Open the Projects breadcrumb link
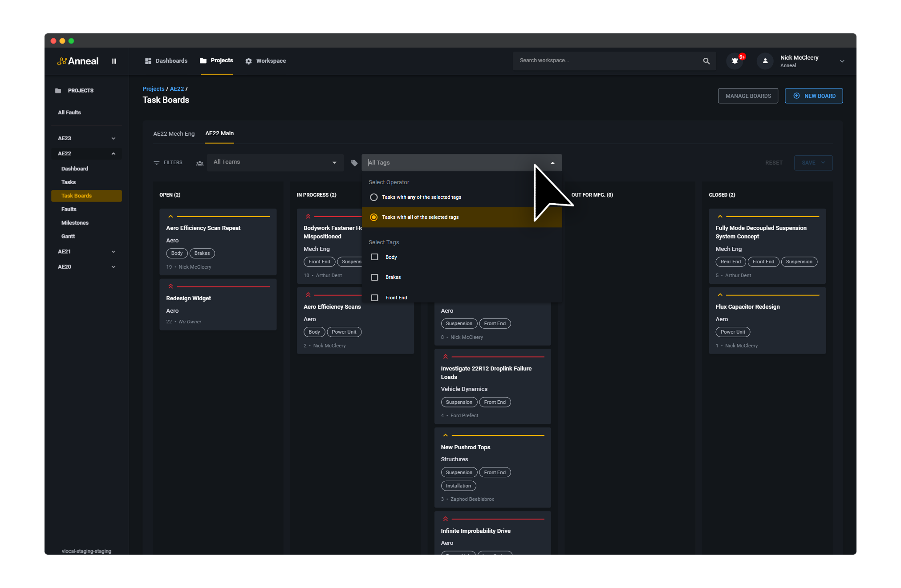This screenshot has height=588, width=901. pos(153,89)
